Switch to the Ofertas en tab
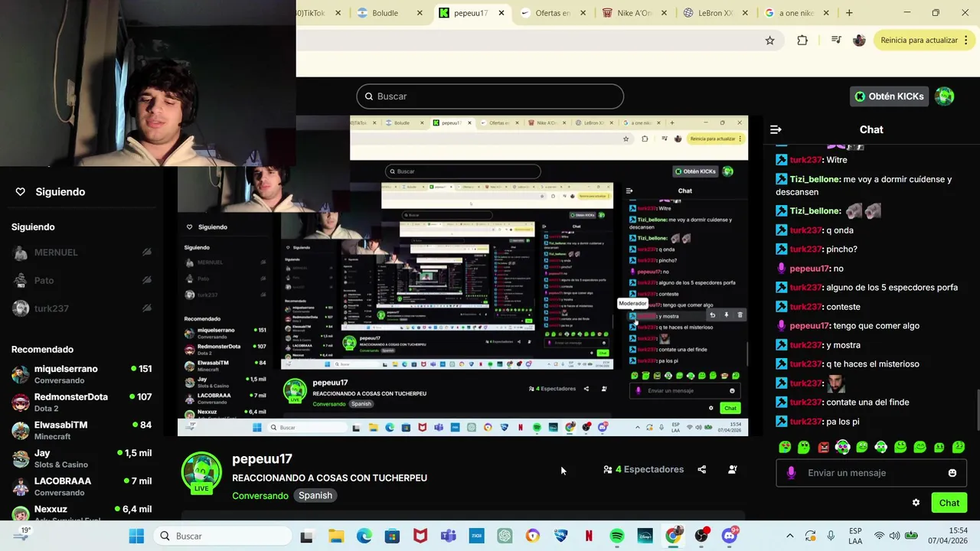Screen dimensions: 980x551 coord(552,13)
